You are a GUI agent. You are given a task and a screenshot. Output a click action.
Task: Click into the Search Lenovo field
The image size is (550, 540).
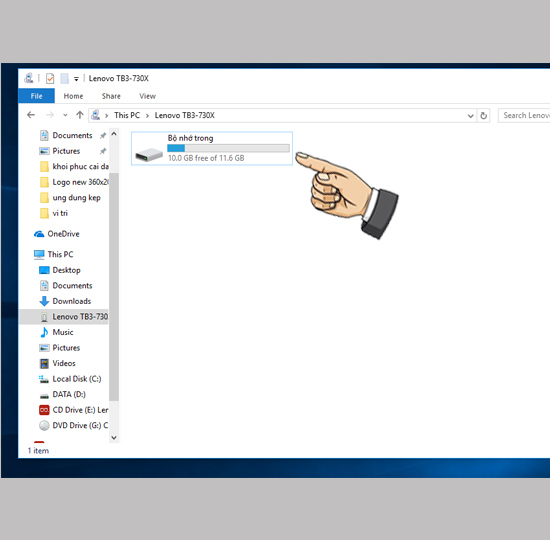click(524, 115)
